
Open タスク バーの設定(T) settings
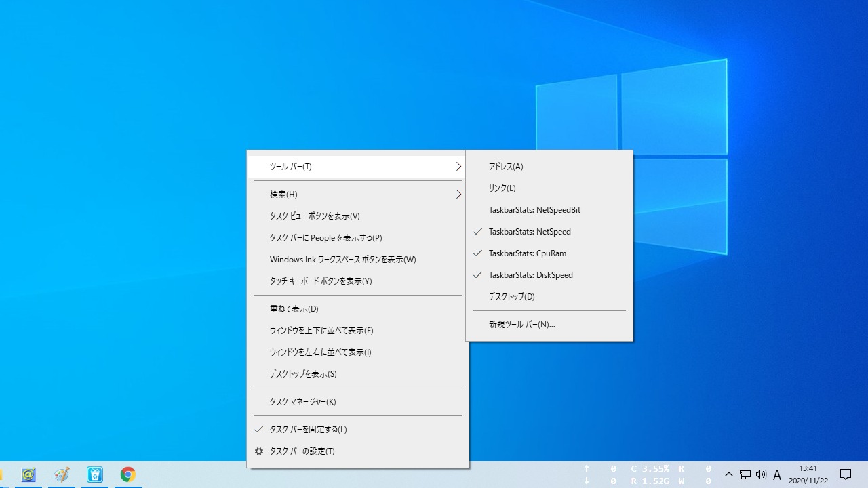point(357,451)
